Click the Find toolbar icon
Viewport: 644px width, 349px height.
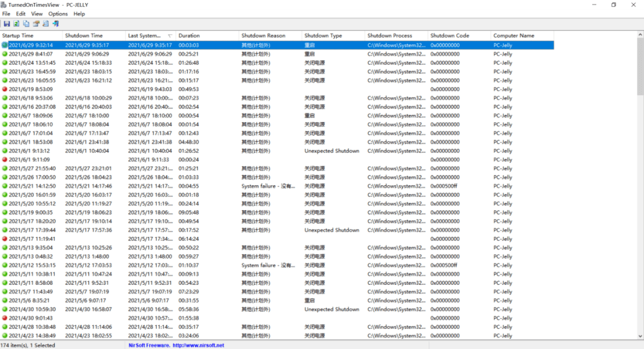click(x=45, y=24)
